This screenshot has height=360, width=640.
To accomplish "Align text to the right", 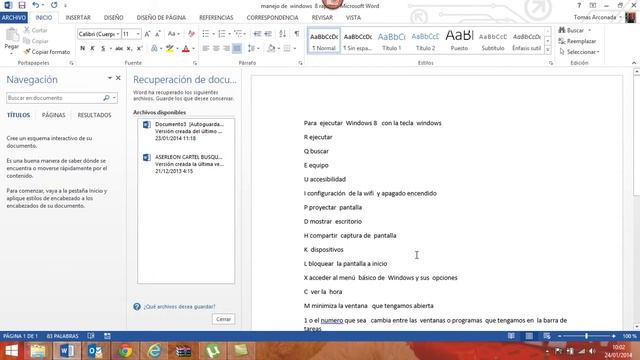I will click(227, 48).
